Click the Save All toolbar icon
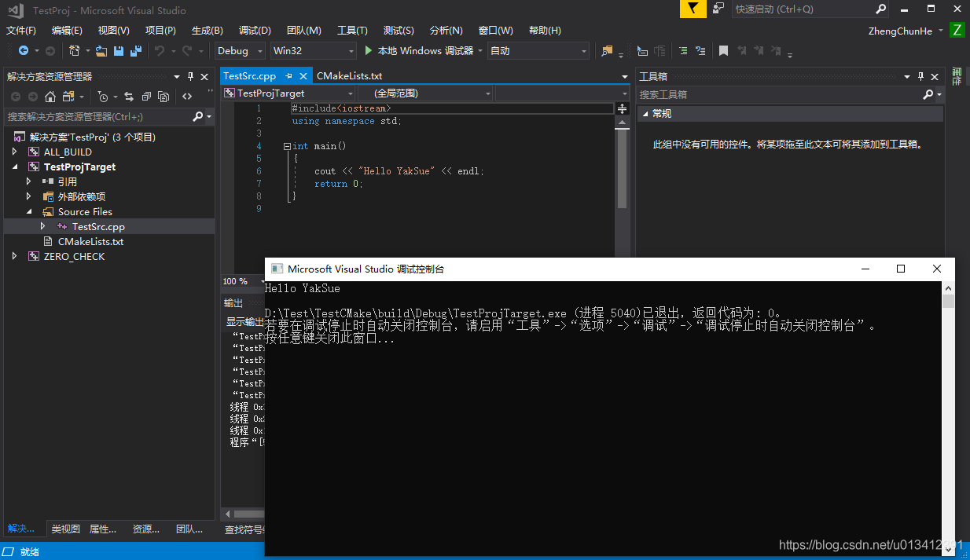 pos(136,50)
